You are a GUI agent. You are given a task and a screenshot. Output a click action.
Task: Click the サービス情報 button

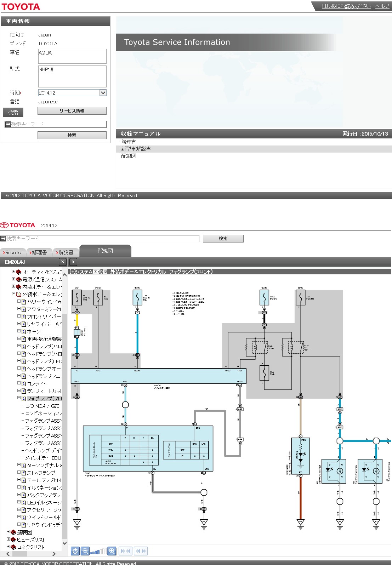(x=72, y=111)
